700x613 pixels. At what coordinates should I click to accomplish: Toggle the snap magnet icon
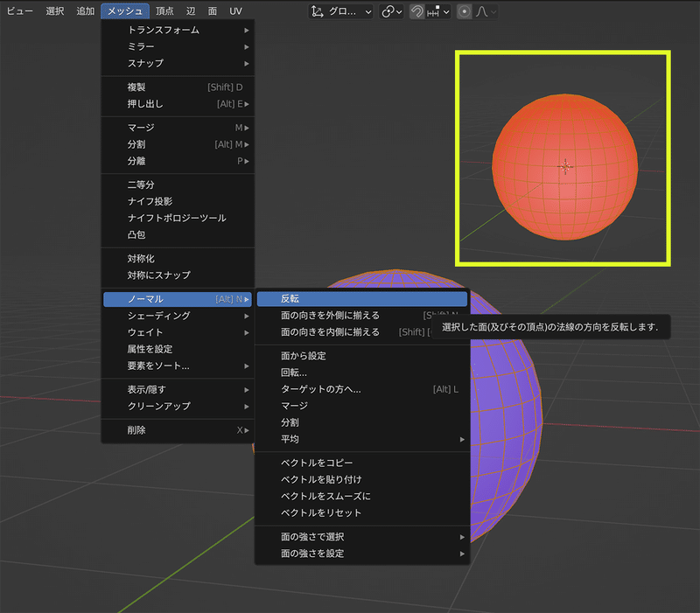[417, 11]
